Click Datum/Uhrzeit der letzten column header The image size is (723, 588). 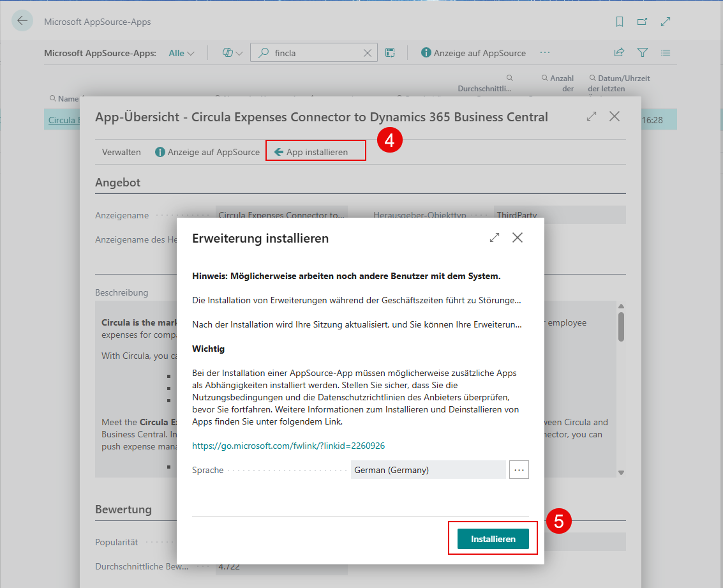coord(619,84)
